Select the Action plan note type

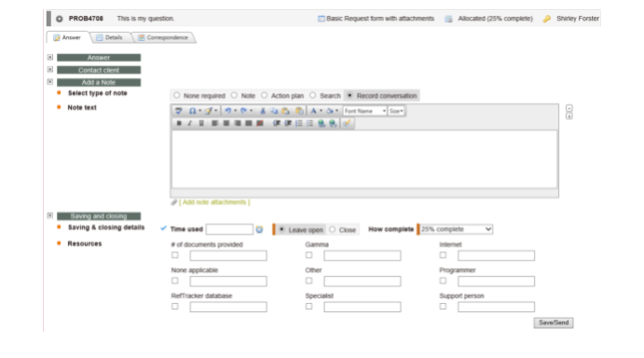282,96
